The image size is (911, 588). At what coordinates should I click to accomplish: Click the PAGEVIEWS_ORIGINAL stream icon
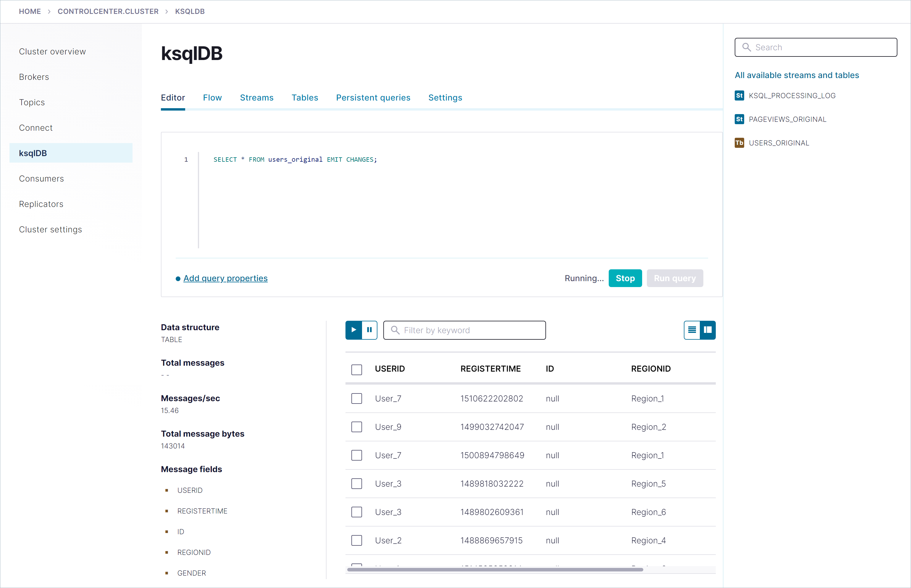(739, 119)
